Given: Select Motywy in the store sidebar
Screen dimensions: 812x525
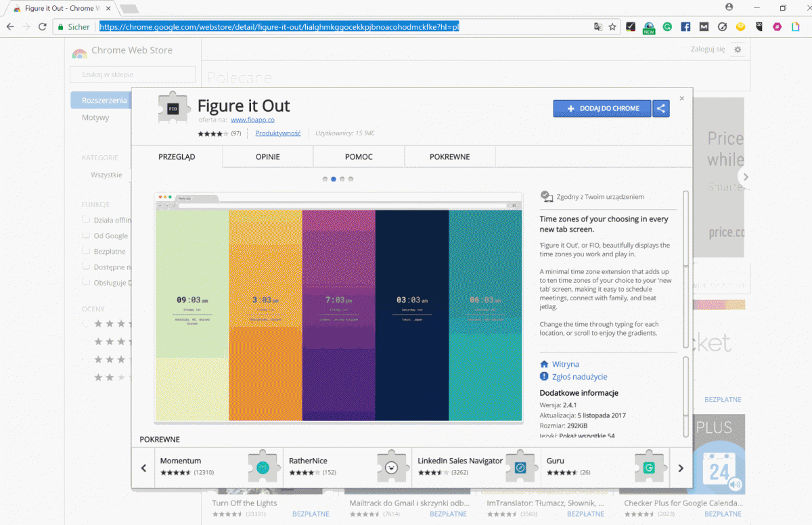Looking at the screenshot, I should pyautogui.click(x=95, y=118).
